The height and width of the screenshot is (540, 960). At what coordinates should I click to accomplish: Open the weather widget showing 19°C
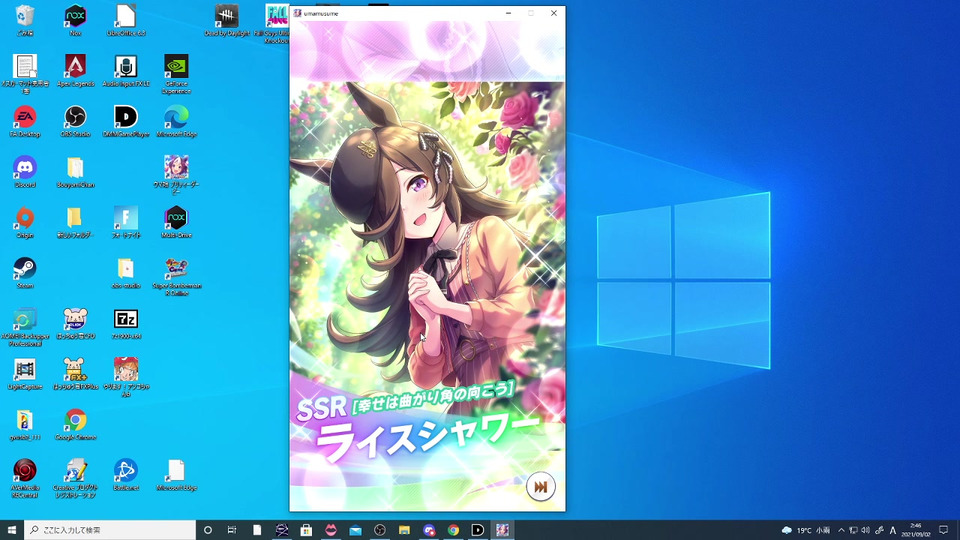806,530
